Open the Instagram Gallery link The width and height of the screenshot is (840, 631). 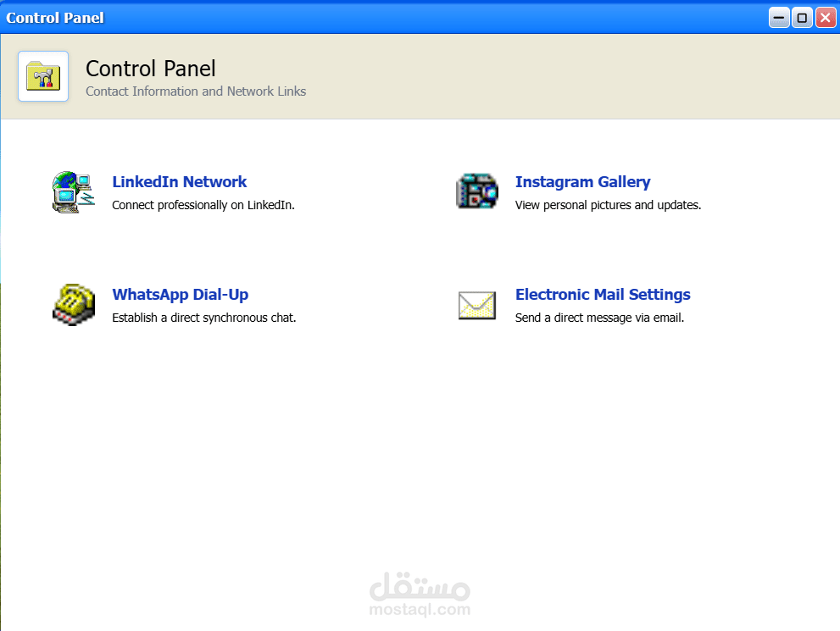point(583,182)
